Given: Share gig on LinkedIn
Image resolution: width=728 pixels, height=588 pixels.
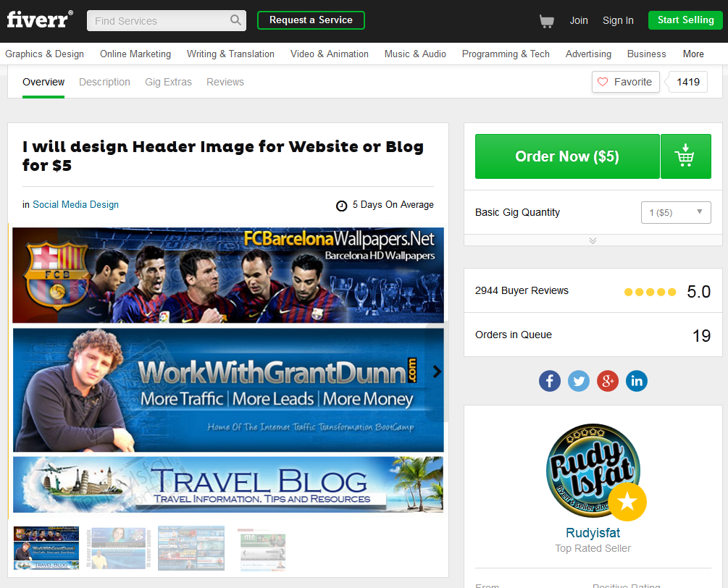Looking at the screenshot, I should tap(637, 381).
